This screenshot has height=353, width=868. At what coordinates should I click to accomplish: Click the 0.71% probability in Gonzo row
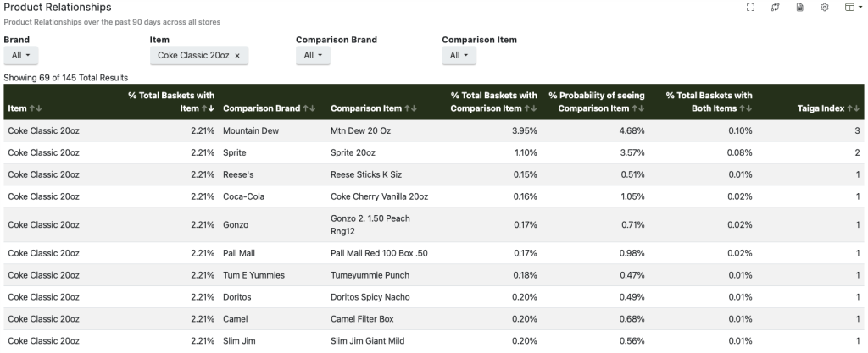pyautogui.click(x=632, y=225)
